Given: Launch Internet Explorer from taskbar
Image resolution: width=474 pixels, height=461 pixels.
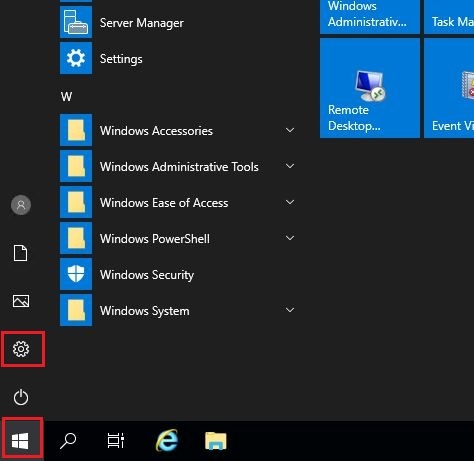Looking at the screenshot, I should 167,441.
